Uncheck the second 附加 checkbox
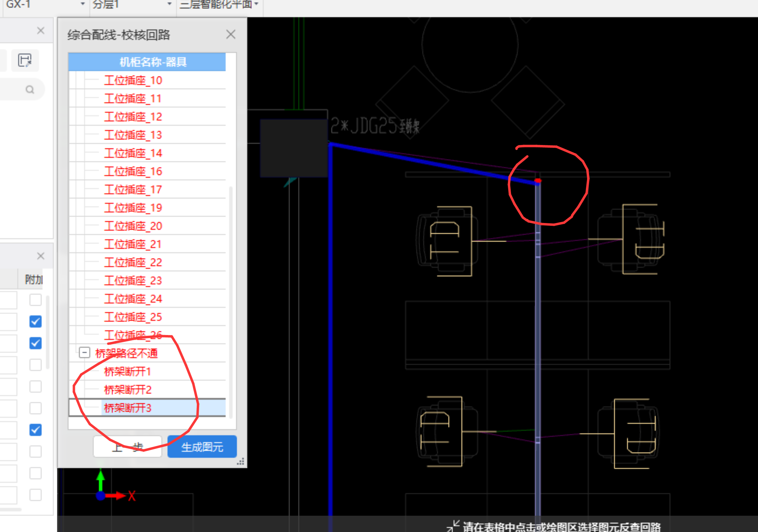The width and height of the screenshot is (758, 532). (35, 321)
